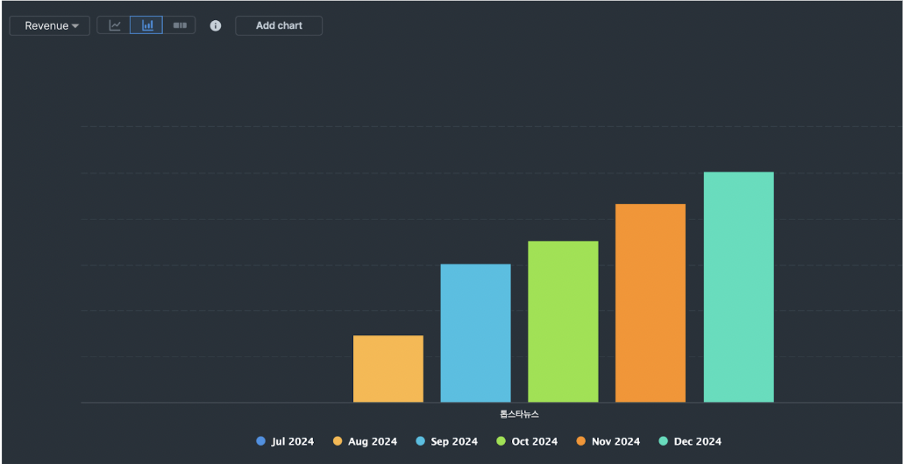The width and height of the screenshot is (904, 464).
Task: Hide the Nov 2024 legend series
Action: point(608,441)
